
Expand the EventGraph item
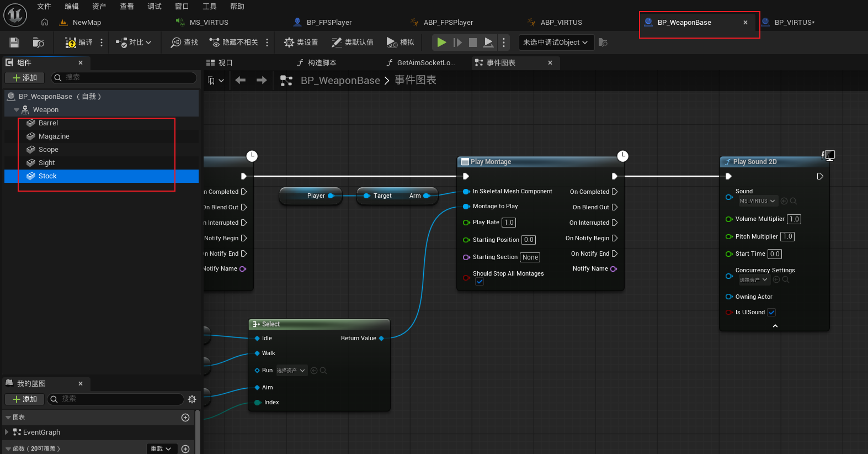[7, 432]
